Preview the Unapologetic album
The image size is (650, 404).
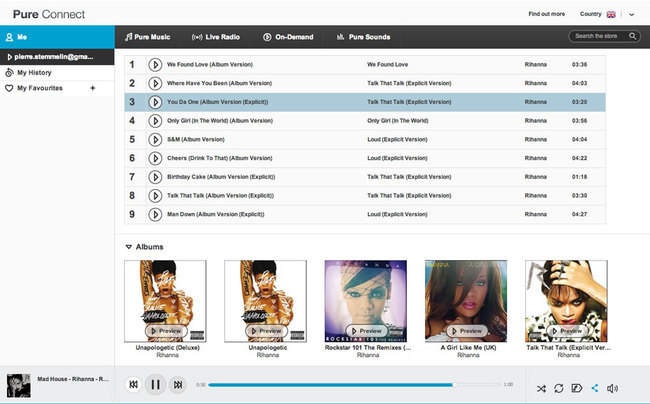tap(266, 331)
